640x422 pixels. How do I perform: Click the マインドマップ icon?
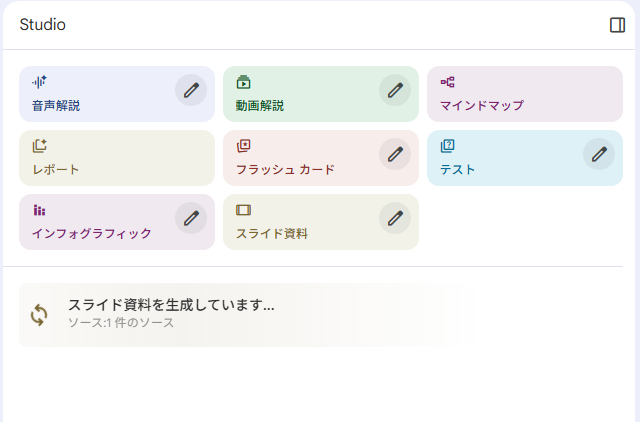pos(448,82)
